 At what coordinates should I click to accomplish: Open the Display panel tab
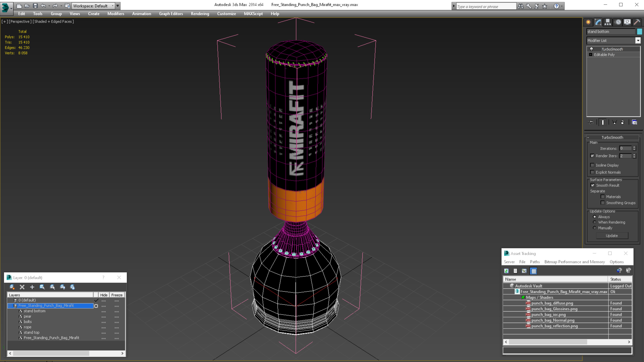click(627, 22)
